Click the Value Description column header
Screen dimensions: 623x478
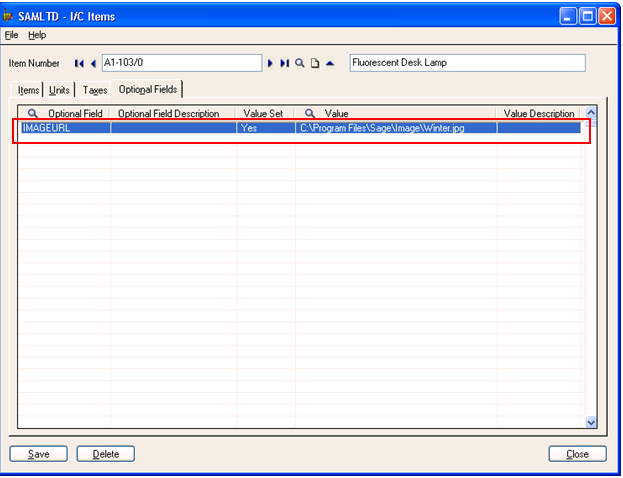click(539, 114)
